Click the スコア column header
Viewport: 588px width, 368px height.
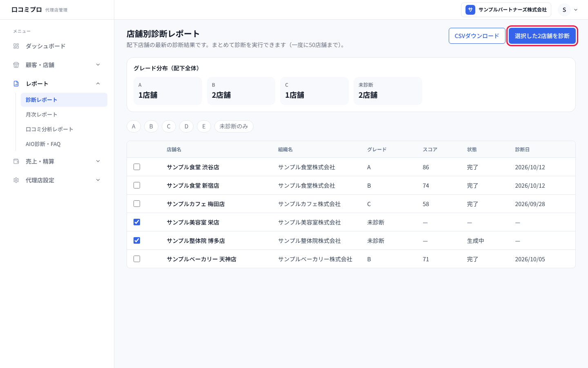[x=430, y=150]
